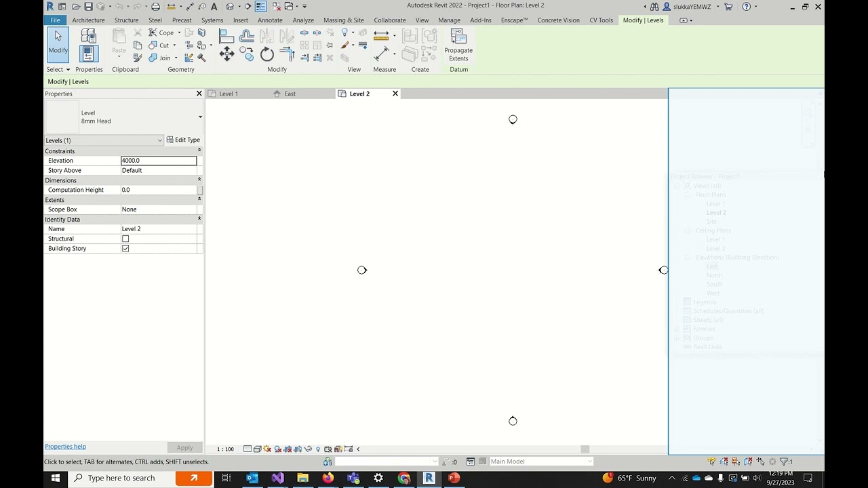
Task: Click the selection Filter icon in status bar
Action: pyautogui.click(x=784, y=462)
